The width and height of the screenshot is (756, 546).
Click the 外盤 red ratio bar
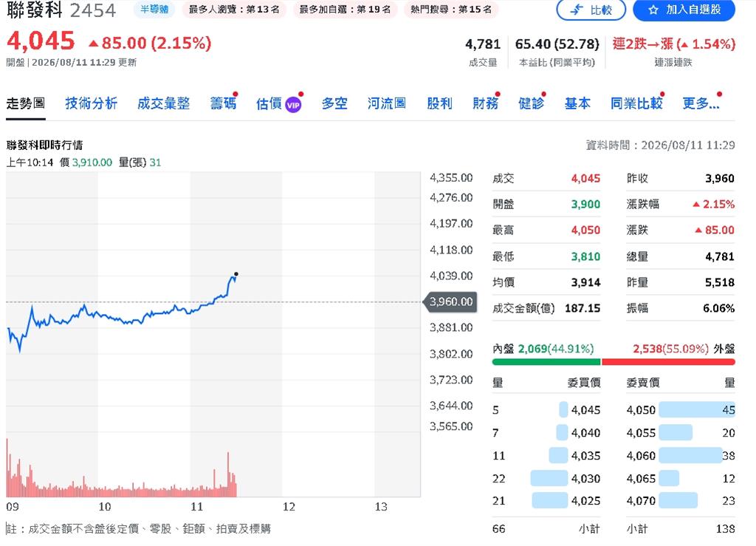[669, 362]
